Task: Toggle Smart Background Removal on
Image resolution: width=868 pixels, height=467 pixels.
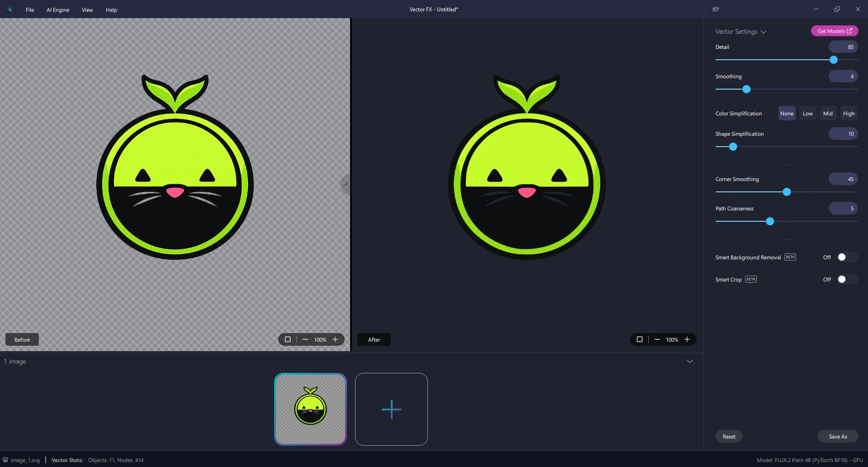Action: [x=847, y=257]
